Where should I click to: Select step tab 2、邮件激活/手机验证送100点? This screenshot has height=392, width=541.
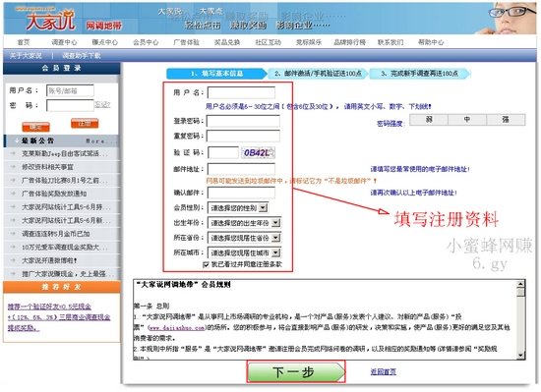[318, 74]
